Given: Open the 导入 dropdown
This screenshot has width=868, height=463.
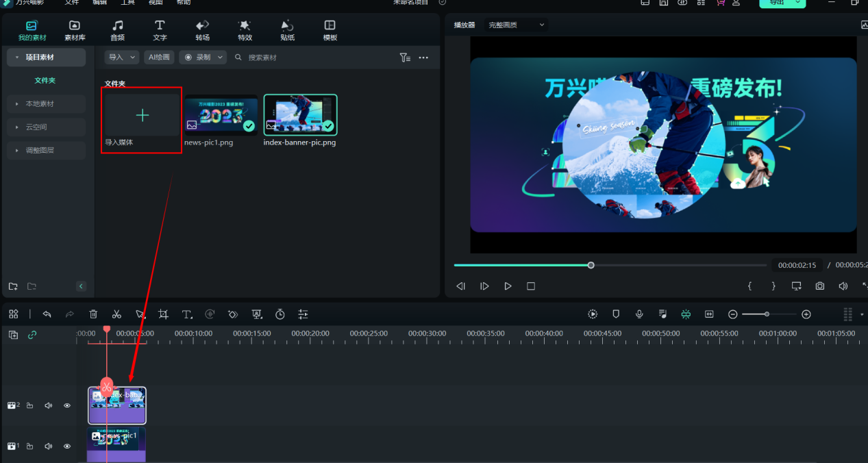Looking at the screenshot, I should (122, 58).
